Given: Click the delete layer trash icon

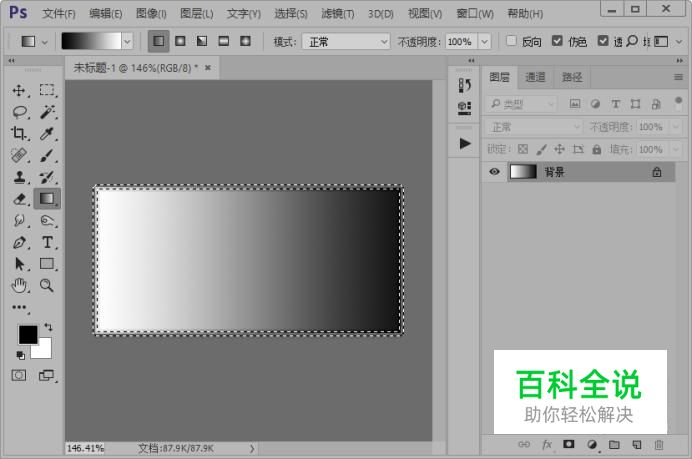Looking at the screenshot, I should tap(659, 444).
